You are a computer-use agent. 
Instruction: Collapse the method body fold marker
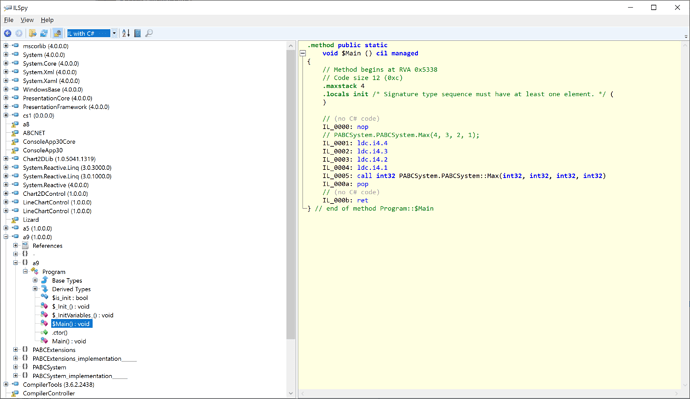point(303,53)
